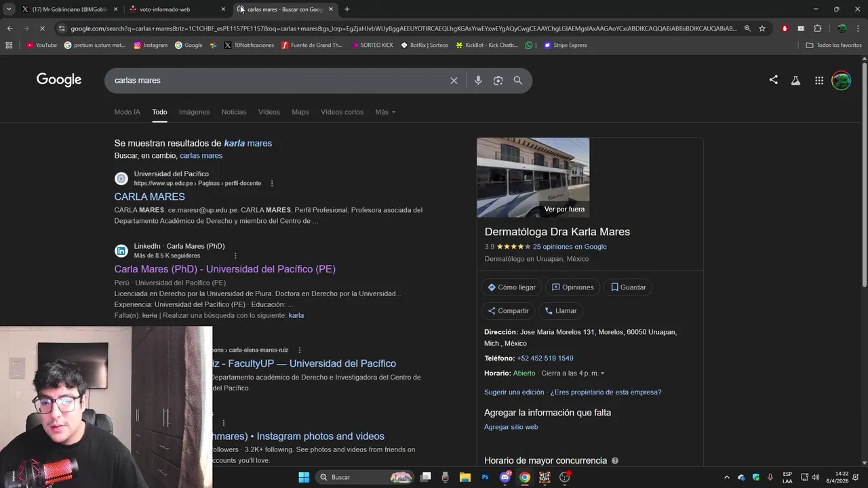Clear the Google search box with the X
Screen dimensions: 868x488
pyautogui.click(x=454, y=81)
